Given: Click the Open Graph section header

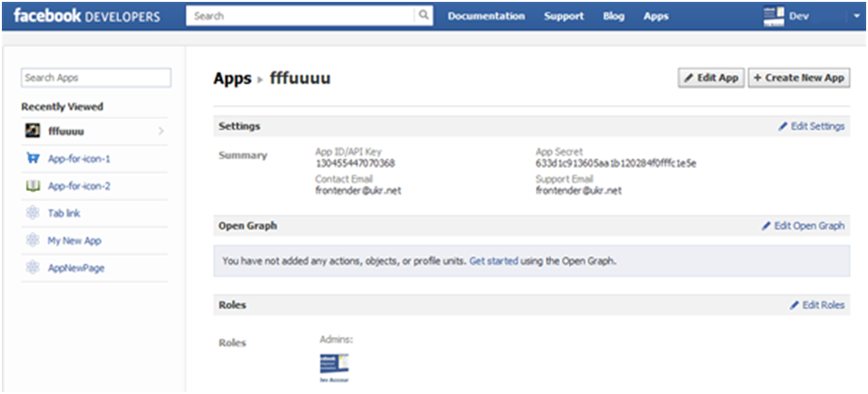Looking at the screenshot, I should point(248,226).
